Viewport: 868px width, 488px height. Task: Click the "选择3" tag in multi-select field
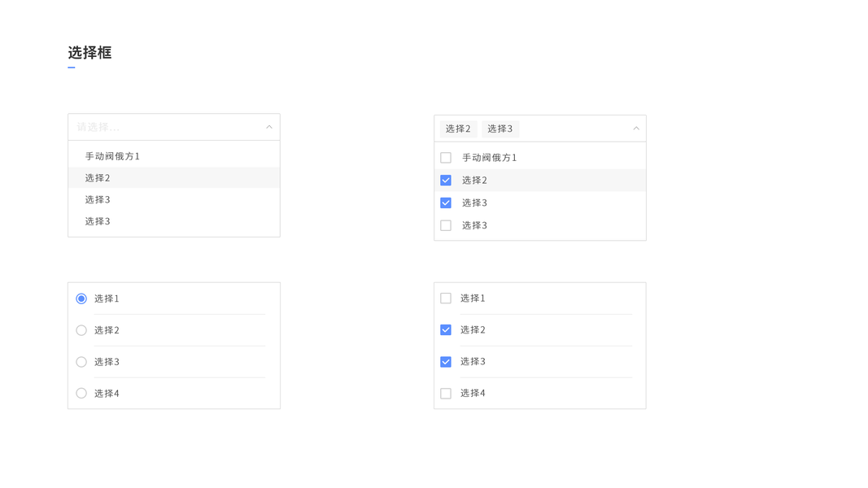point(500,129)
